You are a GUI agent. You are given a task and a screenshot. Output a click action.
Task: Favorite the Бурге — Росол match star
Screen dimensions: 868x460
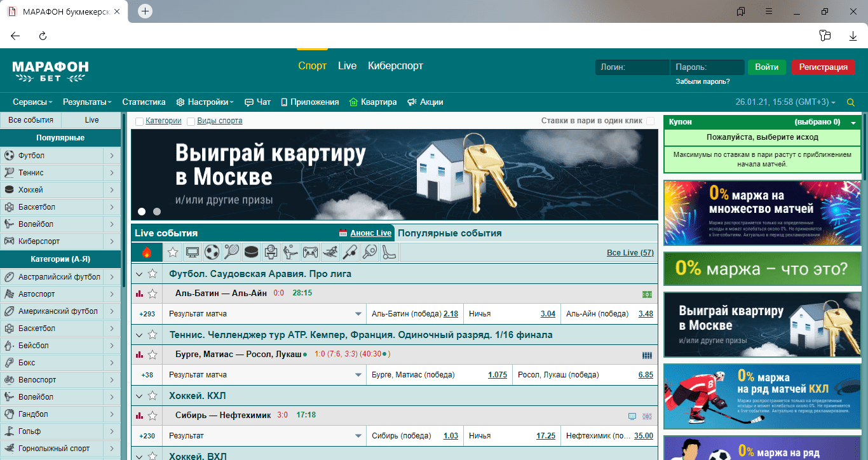pyautogui.click(x=153, y=355)
